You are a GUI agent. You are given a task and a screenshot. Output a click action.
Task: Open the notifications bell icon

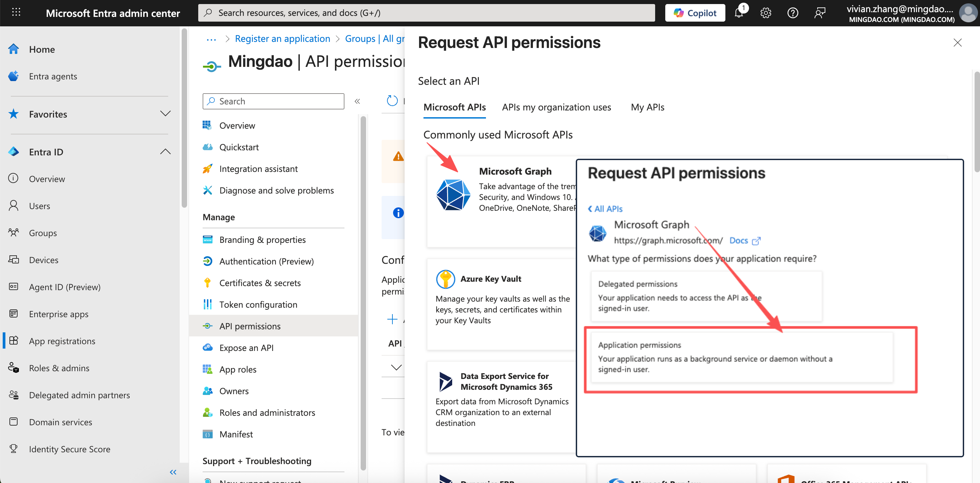739,13
